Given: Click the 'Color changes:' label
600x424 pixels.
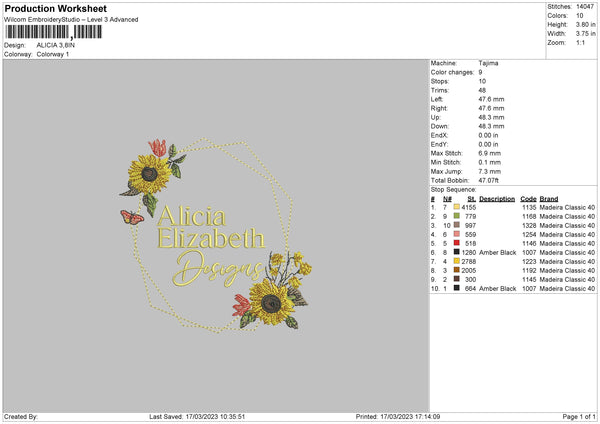Looking at the screenshot, I should [x=452, y=72].
